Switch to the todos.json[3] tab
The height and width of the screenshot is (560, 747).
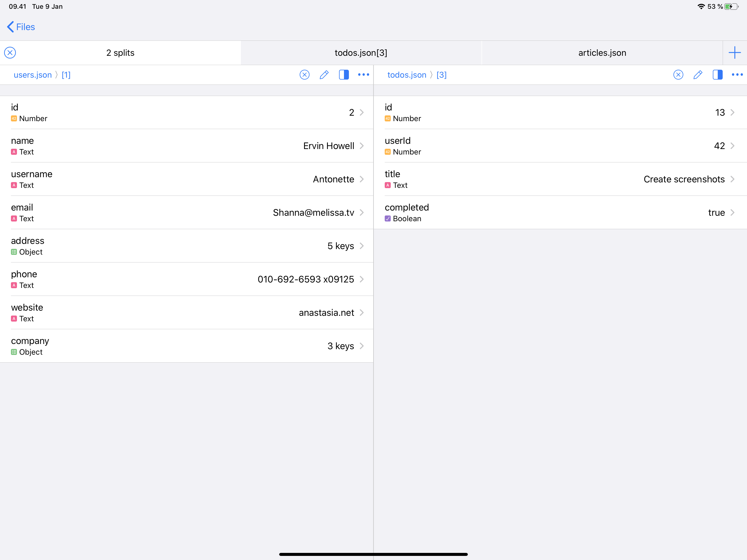click(361, 53)
